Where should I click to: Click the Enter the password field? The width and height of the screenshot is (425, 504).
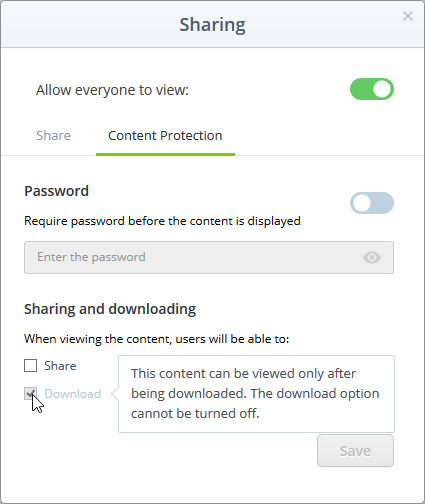coord(209,257)
